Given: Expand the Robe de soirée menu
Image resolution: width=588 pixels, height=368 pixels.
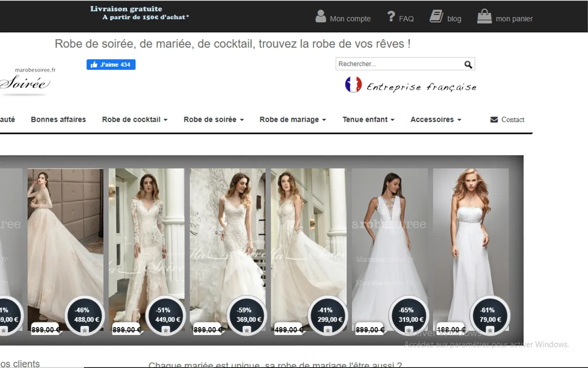Looking at the screenshot, I should [214, 120].
